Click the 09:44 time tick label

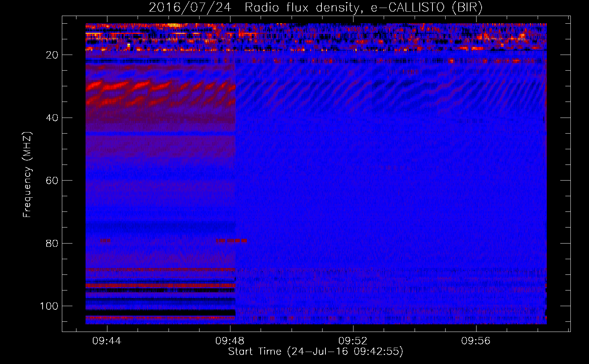107,341
